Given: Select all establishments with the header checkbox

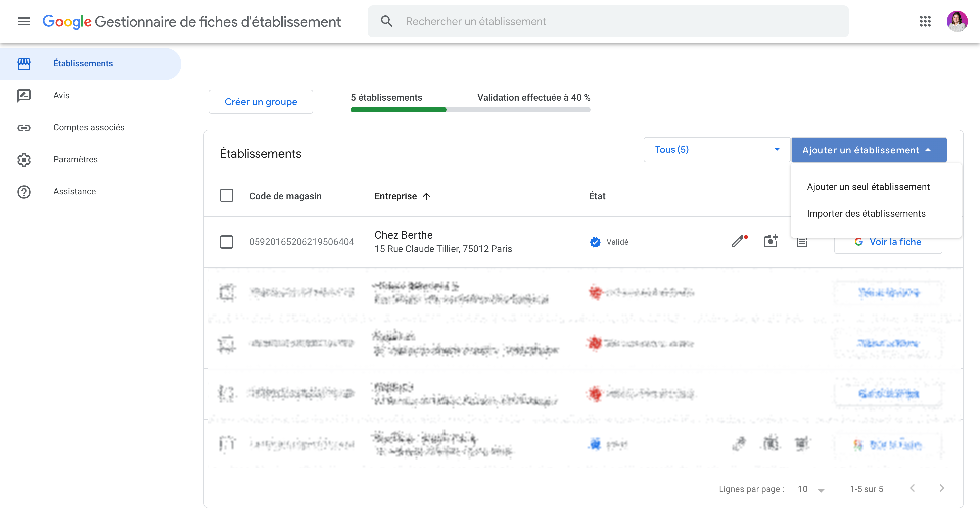Looking at the screenshot, I should tap(227, 196).
